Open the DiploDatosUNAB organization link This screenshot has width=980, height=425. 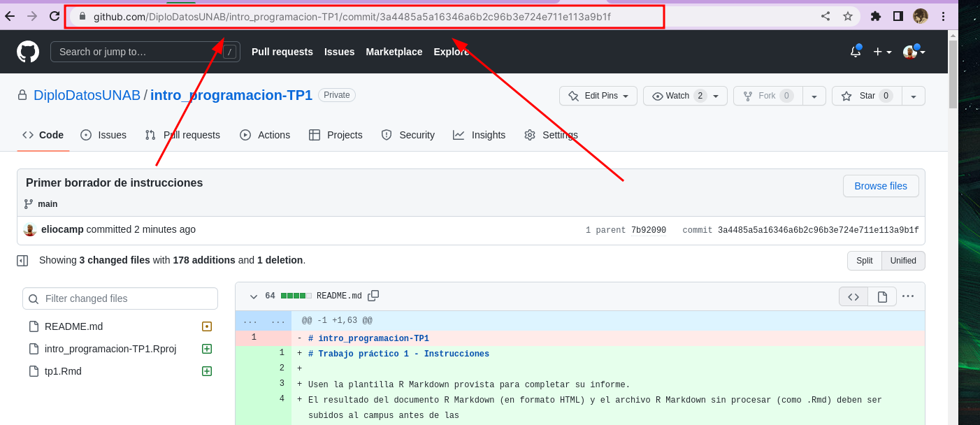point(87,95)
